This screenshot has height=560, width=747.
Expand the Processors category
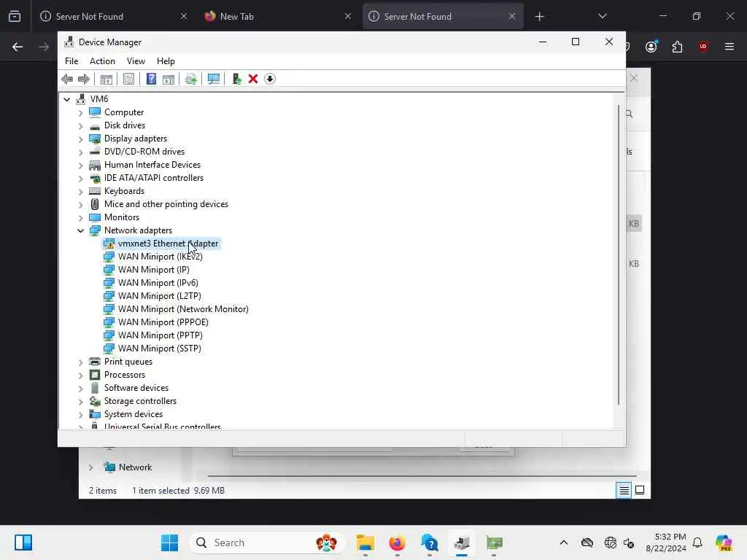point(80,376)
